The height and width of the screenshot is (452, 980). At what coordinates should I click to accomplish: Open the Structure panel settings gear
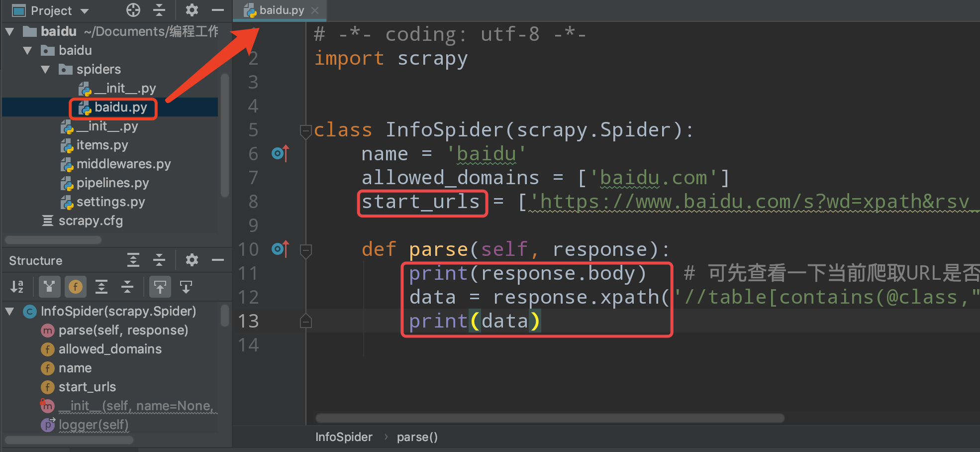192,259
